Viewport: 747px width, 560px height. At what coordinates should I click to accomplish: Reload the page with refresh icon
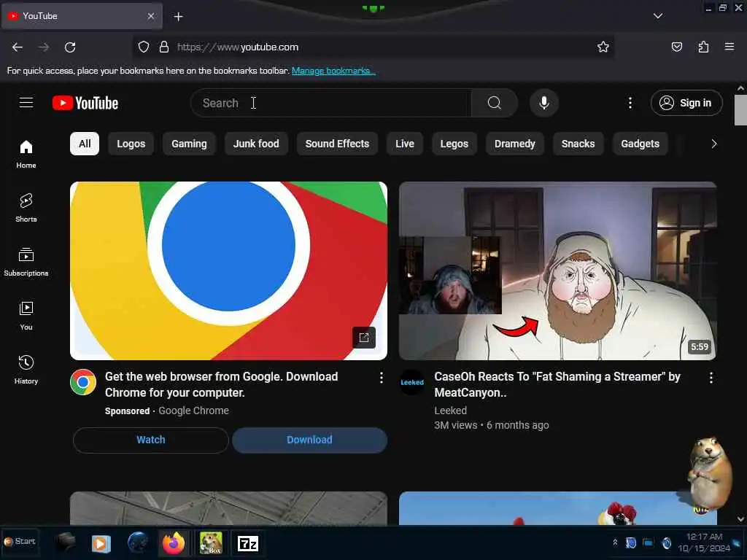[70, 47]
